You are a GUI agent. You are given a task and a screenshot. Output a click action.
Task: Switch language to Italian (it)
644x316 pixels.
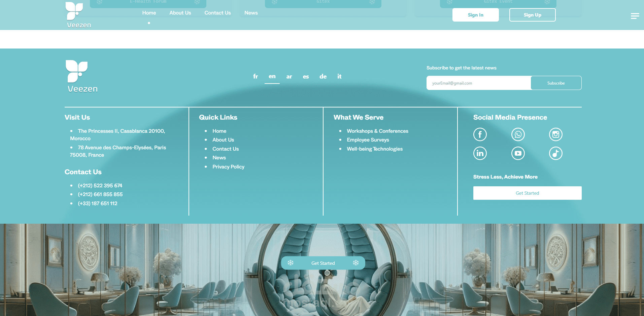(339, 76)
